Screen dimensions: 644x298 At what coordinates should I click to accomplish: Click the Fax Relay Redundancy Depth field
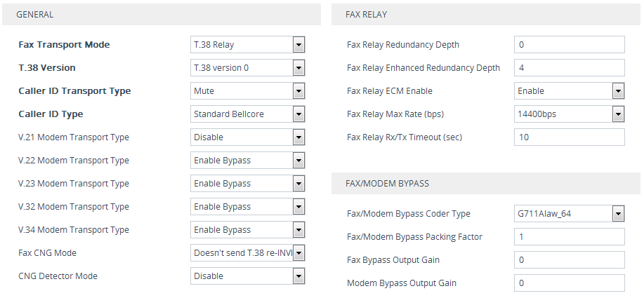pyautogui.click(x=569, y=45)
